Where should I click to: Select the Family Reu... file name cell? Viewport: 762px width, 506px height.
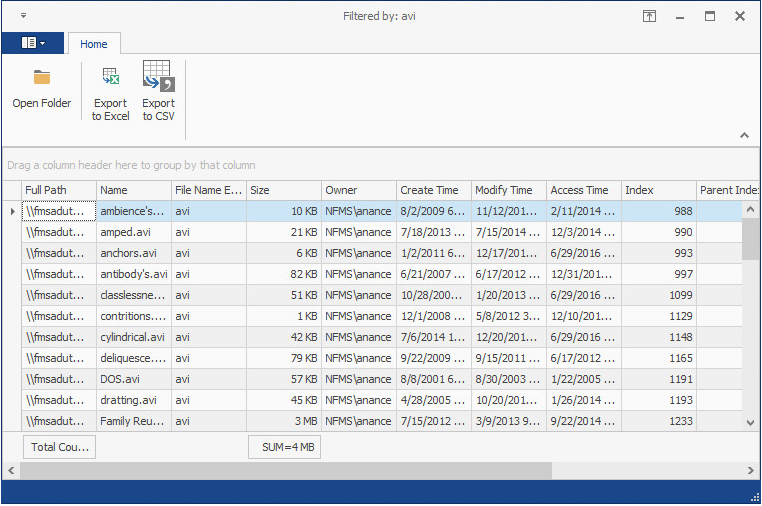tap(134, 421)
